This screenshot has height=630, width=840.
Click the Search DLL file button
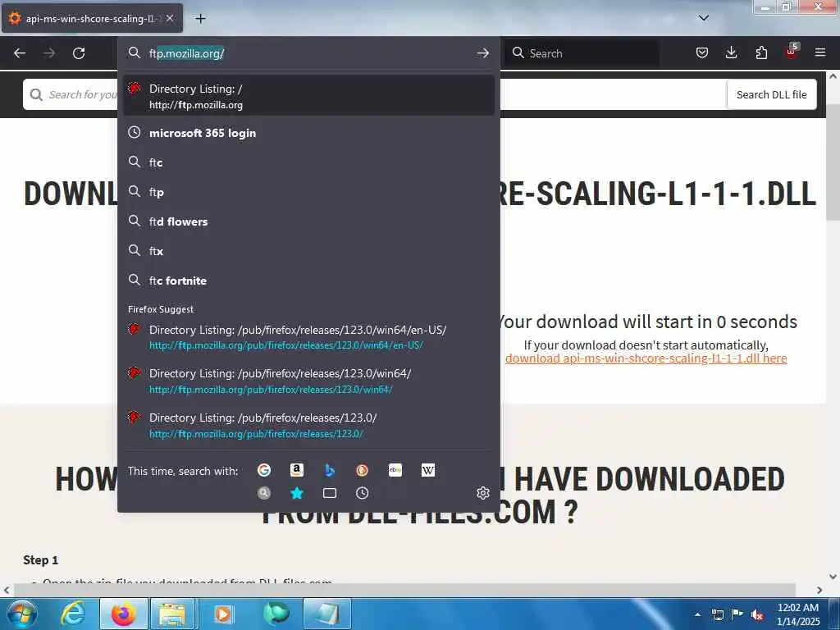[771, 94]
